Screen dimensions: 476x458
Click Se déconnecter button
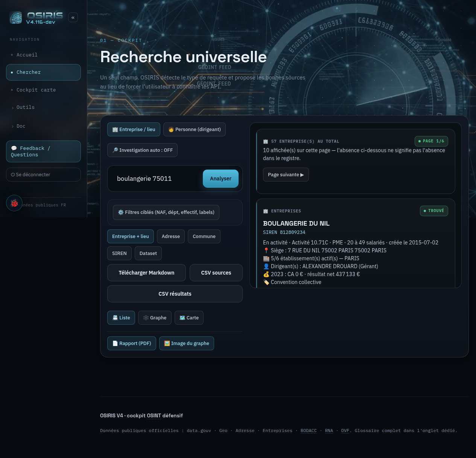(43, 174)
